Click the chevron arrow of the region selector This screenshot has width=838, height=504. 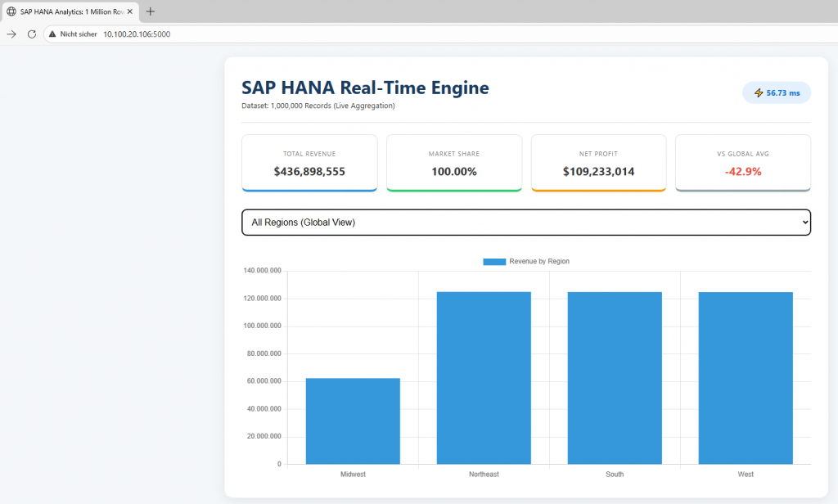[800, 223]
